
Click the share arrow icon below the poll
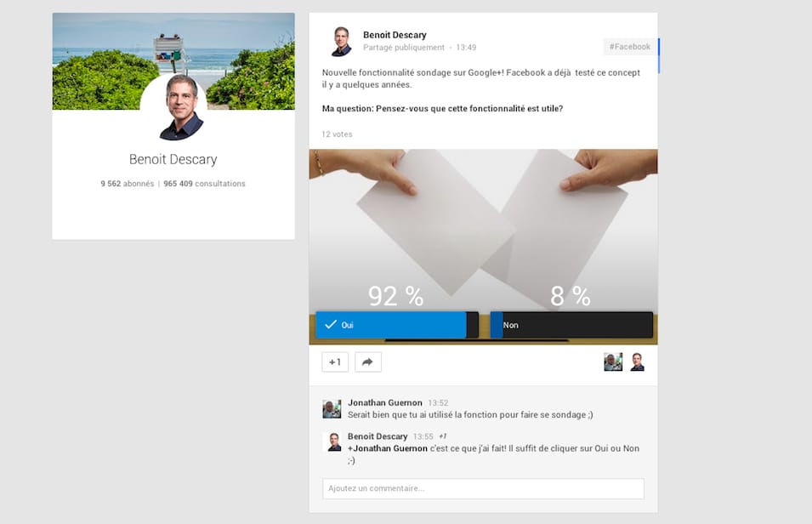(x=367, y=362)
